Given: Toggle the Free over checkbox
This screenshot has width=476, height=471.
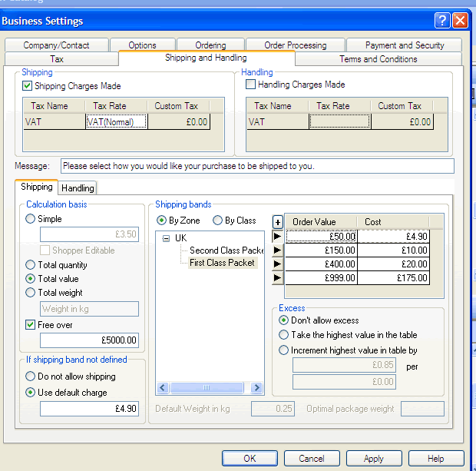Looking at the screenshot, I should 31,325.
